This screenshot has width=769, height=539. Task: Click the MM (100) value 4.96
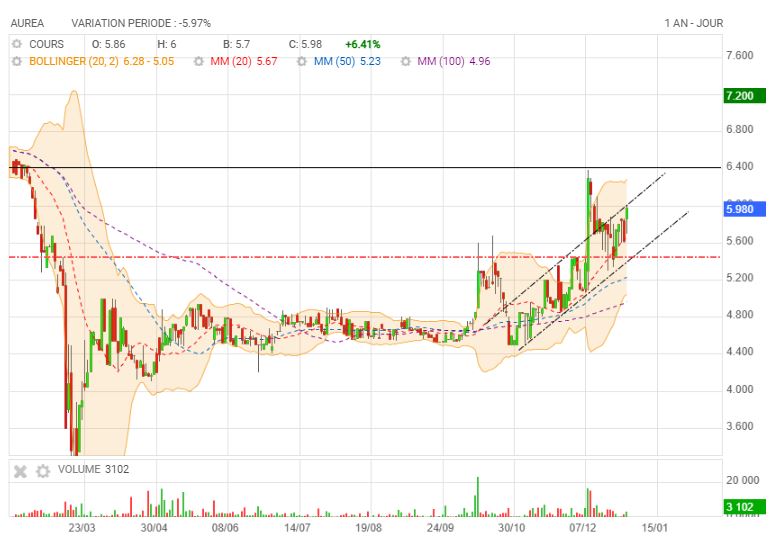click(480, 61)
